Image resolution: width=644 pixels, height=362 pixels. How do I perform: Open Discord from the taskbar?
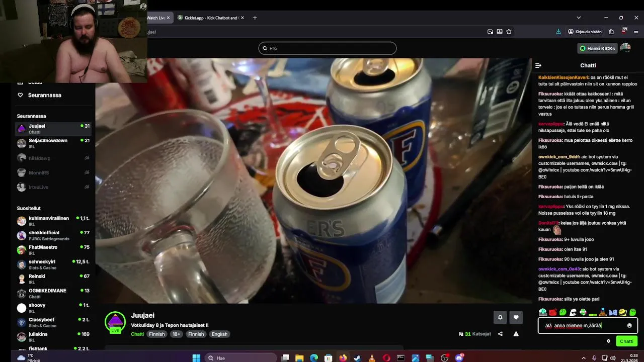coord(459,358)
